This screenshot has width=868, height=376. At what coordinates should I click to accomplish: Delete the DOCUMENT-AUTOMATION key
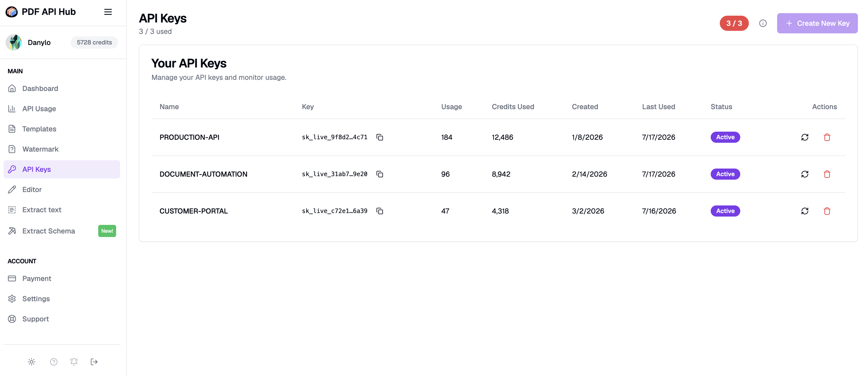pos(827,174)
